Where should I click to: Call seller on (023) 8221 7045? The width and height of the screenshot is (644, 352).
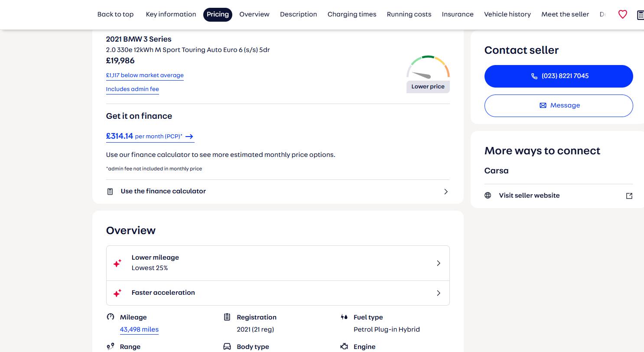coord(559,76)
